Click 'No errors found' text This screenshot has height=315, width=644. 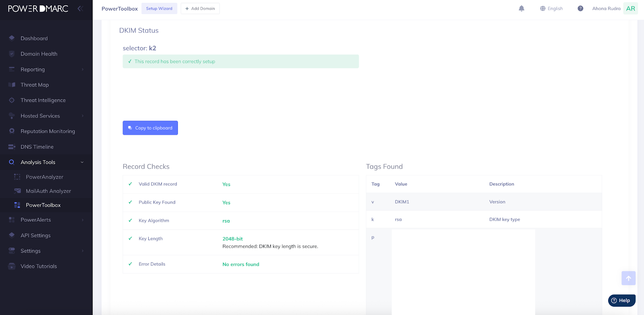click(x=241, y=264)
